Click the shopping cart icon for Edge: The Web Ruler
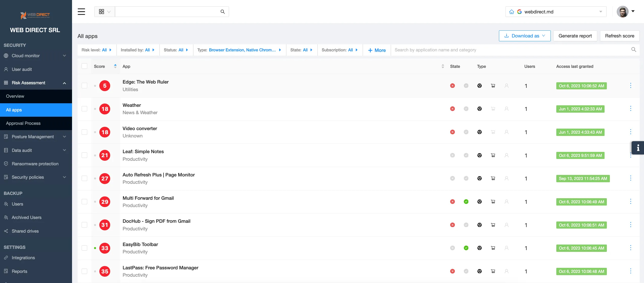The height and width of the screenshot is (283, 644). point(493,86)
